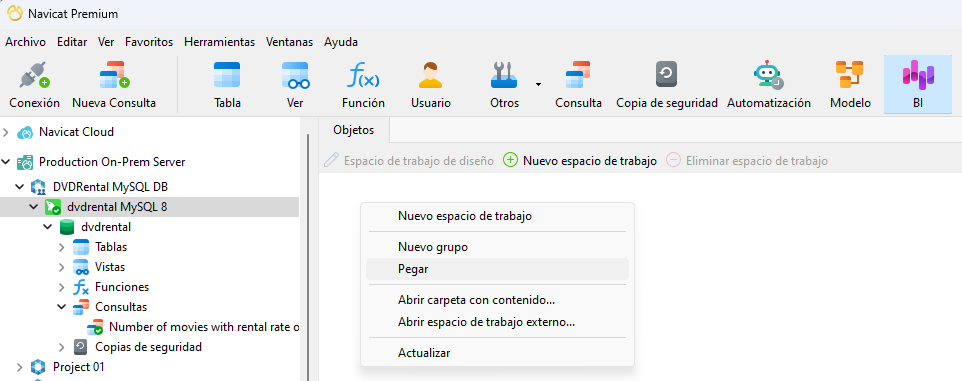
Task: Expand the Project 01 node
Action: pos(20,367)
